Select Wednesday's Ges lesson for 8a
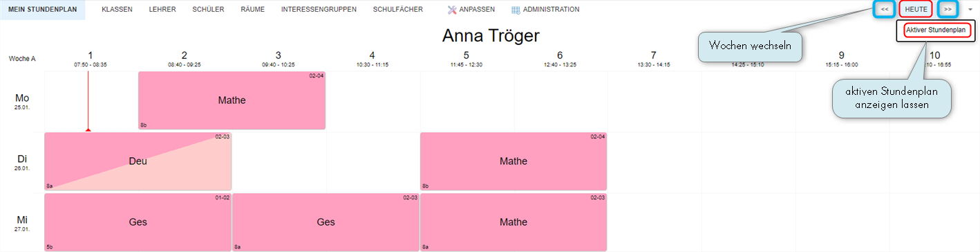The image size is (980, 252). click(x=326, y=222)
